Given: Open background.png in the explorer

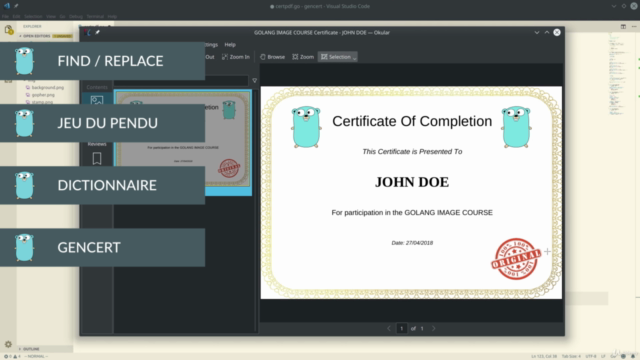Looking at the screenshot, I should pos(48,87).
